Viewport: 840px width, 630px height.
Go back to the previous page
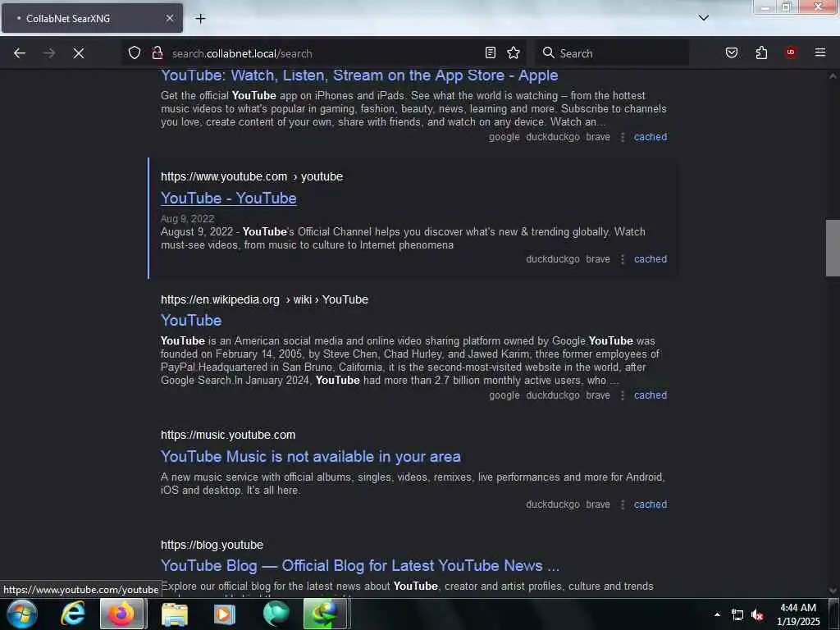(20, 53)
